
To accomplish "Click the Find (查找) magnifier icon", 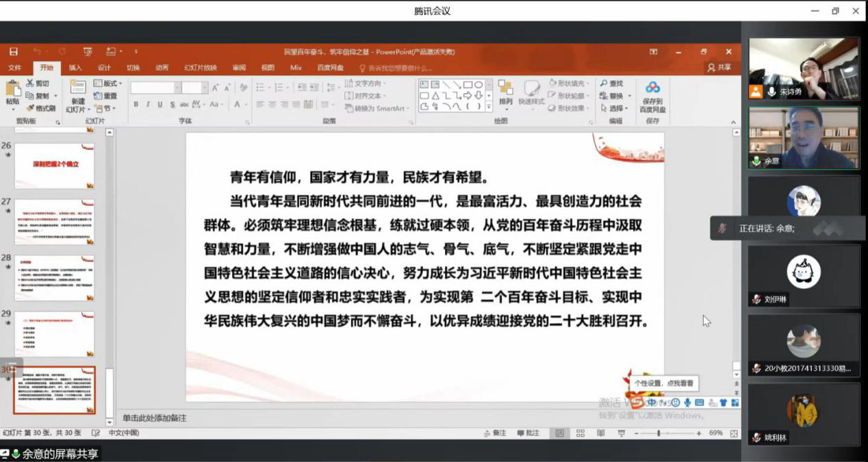I will tap(604, 84).
